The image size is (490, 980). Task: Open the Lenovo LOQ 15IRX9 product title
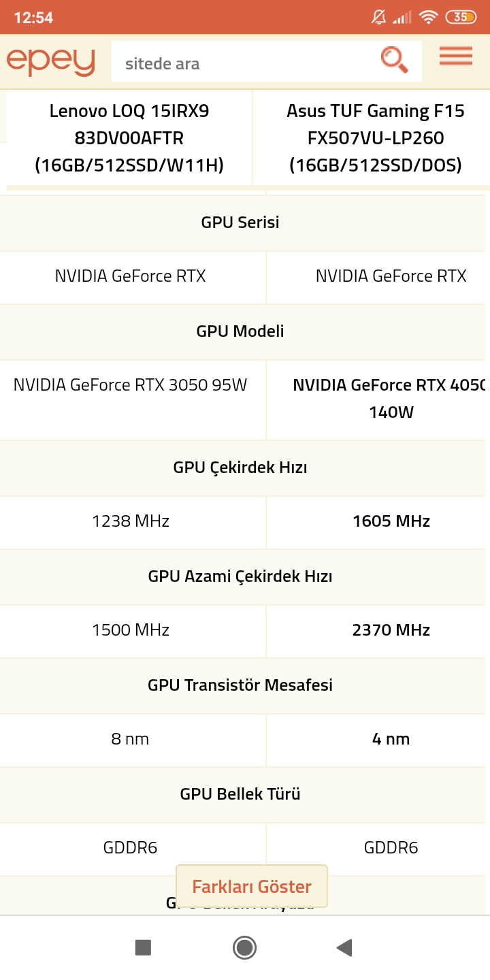pos(129,138)
